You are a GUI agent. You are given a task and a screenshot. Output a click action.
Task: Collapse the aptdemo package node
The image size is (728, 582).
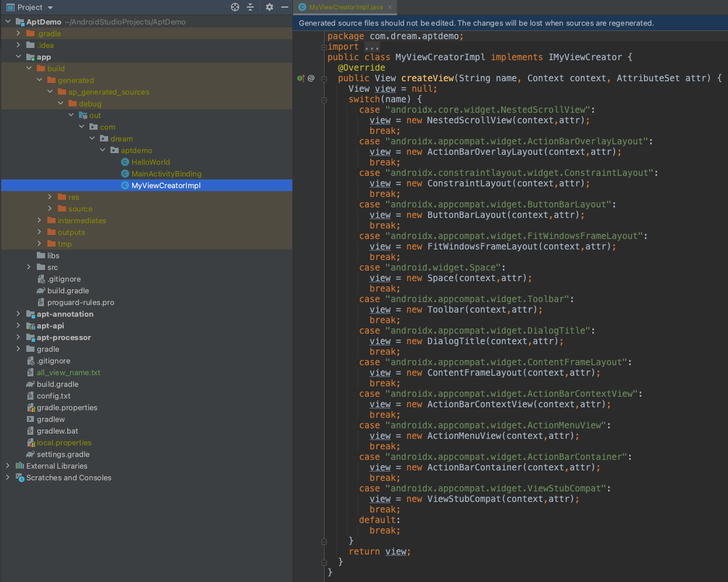[x=102, y=150]
